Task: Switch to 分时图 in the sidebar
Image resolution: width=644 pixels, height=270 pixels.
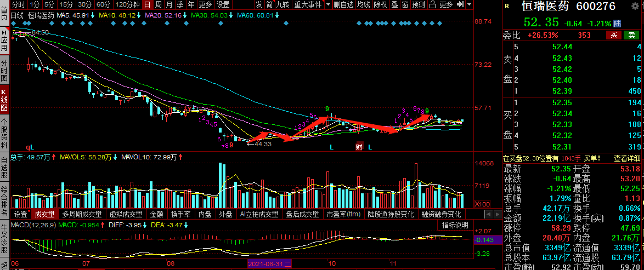Action: (x=4, y=71)
